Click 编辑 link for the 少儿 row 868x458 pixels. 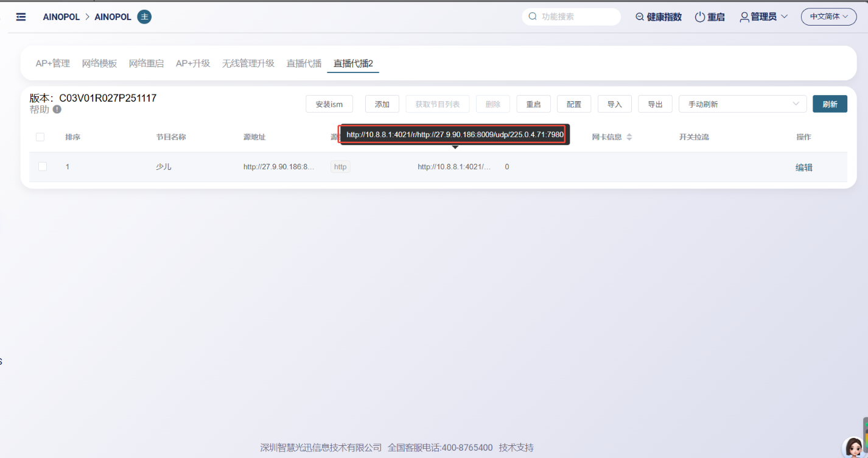(803, 167)
